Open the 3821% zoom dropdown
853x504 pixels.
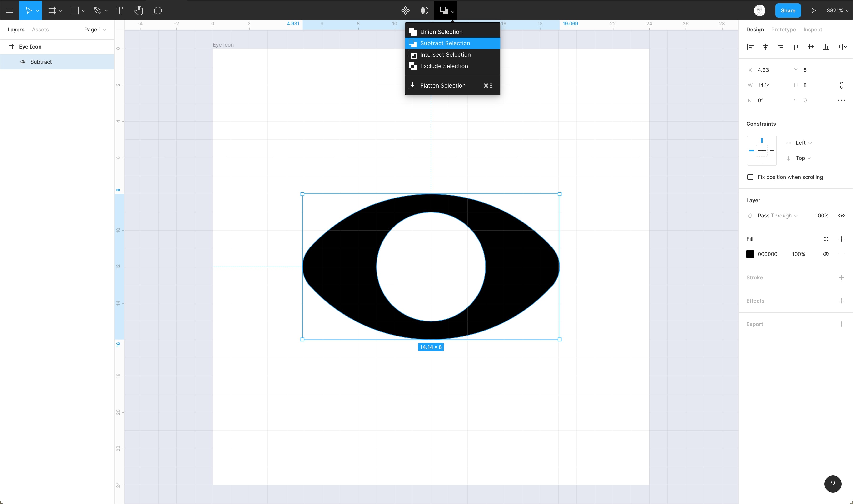(x=837, y=10)
